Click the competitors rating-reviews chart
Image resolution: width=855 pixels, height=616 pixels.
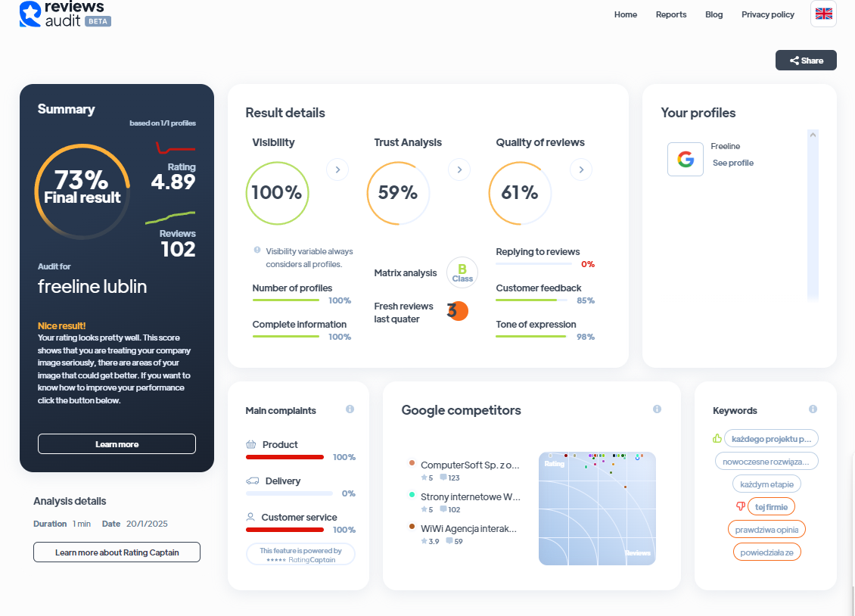coord(597,508)
